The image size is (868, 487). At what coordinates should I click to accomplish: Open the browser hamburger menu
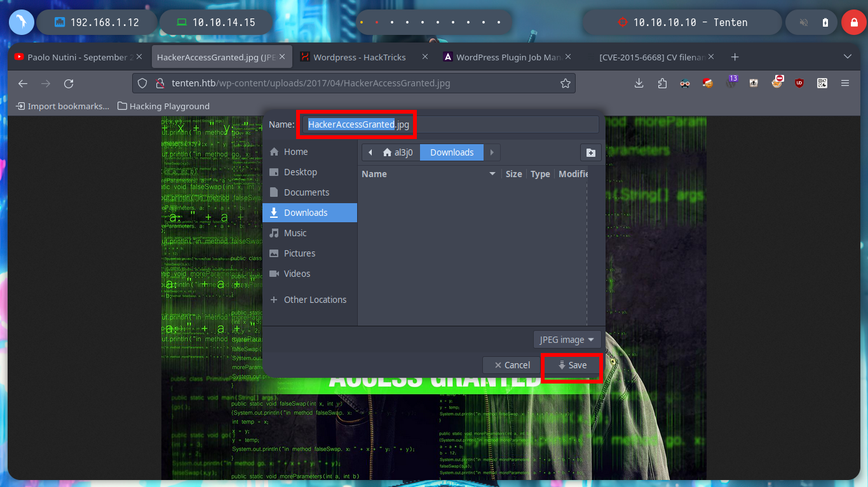point(845,83)
